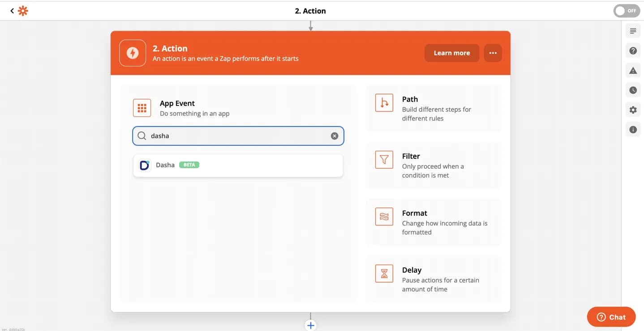Click the 2. Action page title
The height and width of the screenshot is (331, 644).
click(x=310, y=11)
